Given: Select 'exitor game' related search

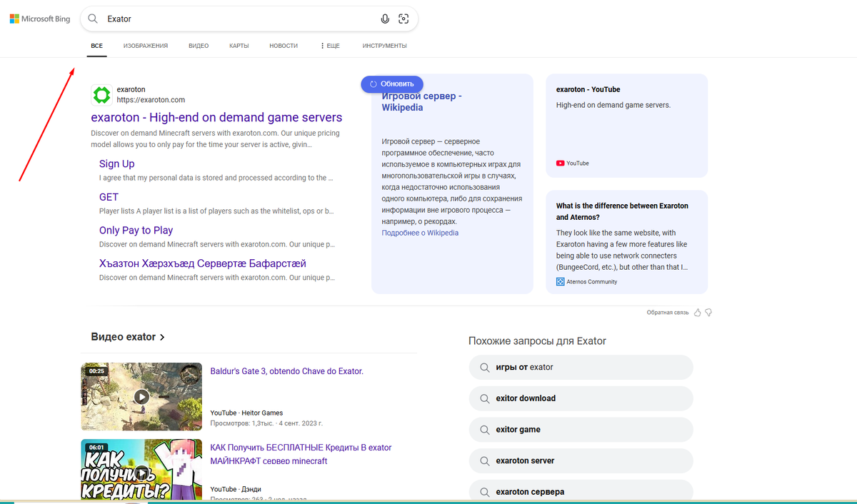Looking at the screenshot, I should [x=581, y=430].
